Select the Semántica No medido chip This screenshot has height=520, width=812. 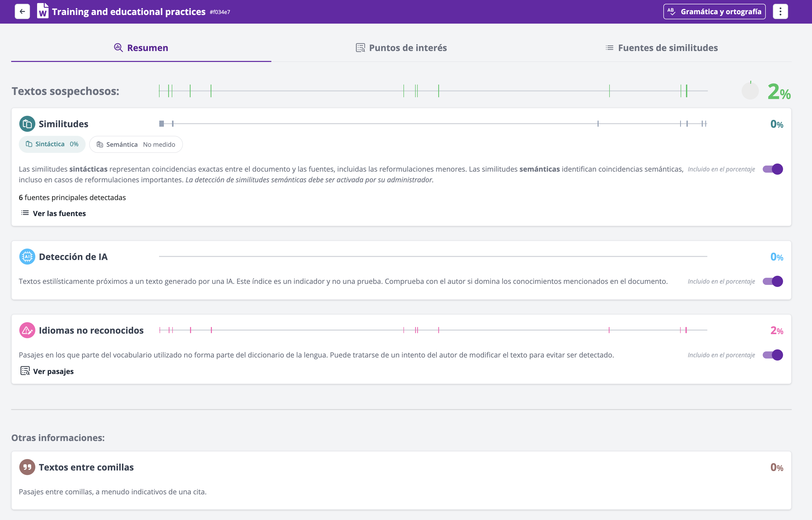[x=136, y=144]
